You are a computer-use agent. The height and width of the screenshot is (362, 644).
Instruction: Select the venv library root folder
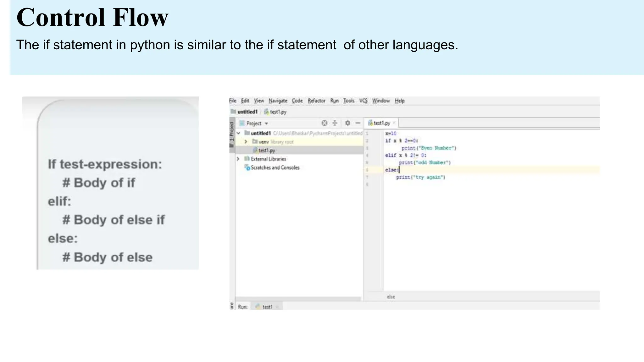pos(273,142)
